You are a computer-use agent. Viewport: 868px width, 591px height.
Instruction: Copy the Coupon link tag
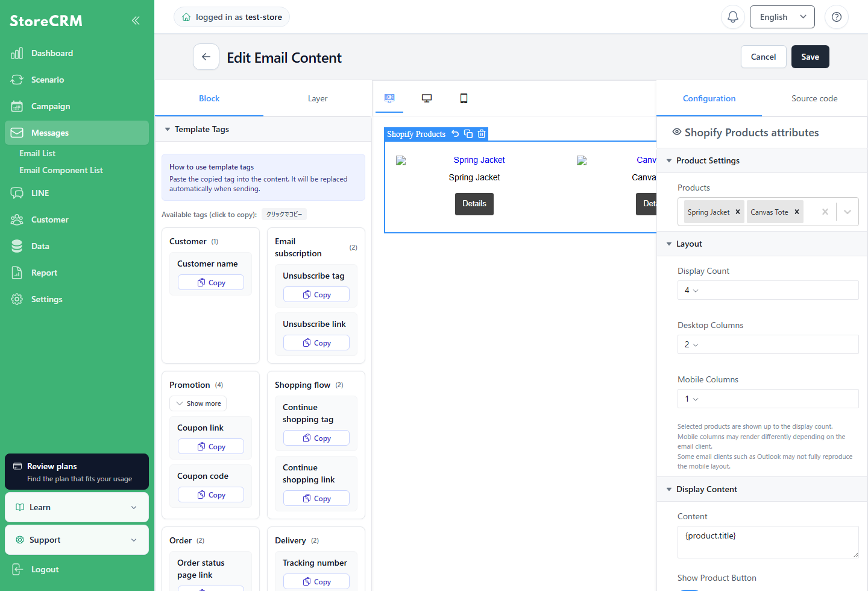[211, 446]
